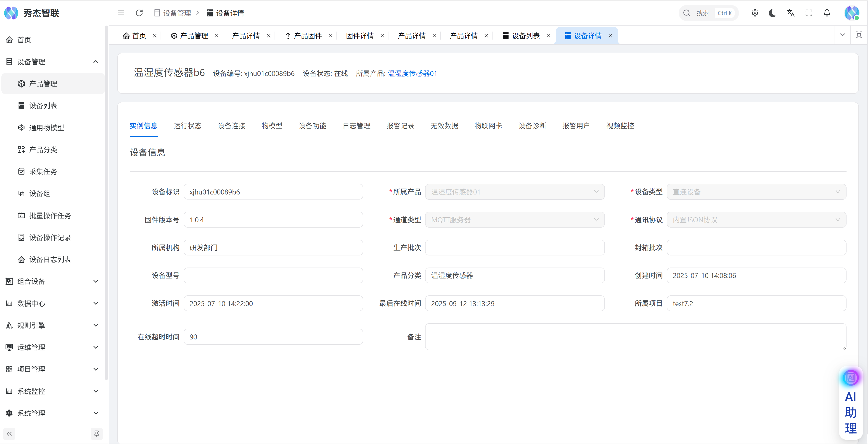The image size is (868, 444).
Task: Open the tab list dropdown chevron
Action: point(842,35)
